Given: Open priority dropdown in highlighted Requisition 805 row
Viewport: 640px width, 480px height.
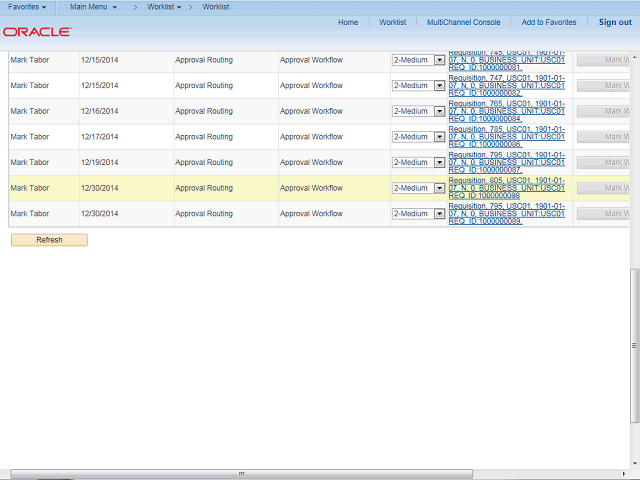Looking at the screenshot, I should tap(418, 188).
